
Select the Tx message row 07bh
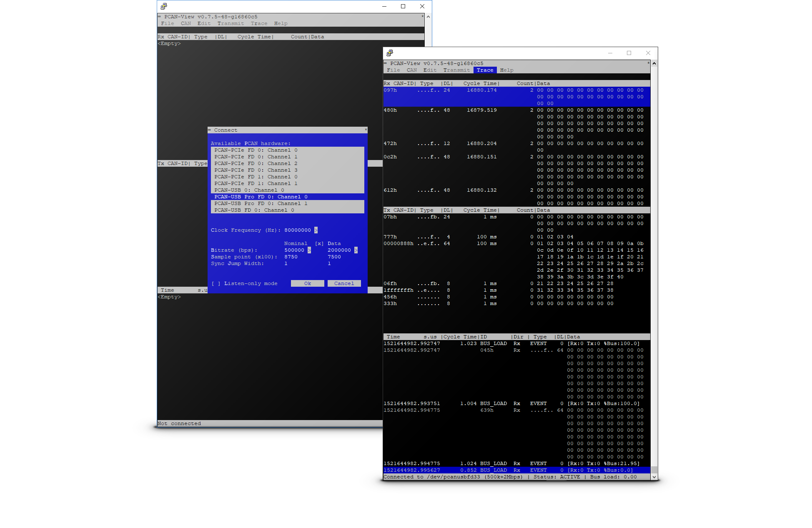tap(517, 223)
